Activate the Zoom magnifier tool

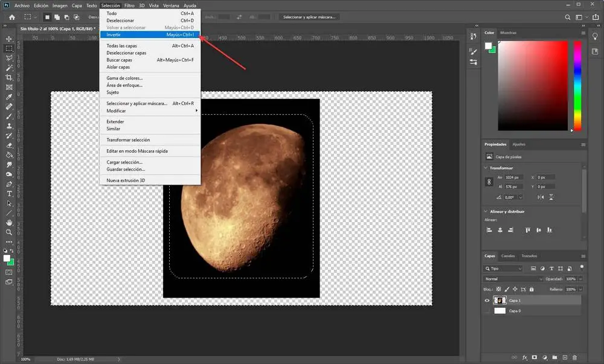(x=9, y=232)
